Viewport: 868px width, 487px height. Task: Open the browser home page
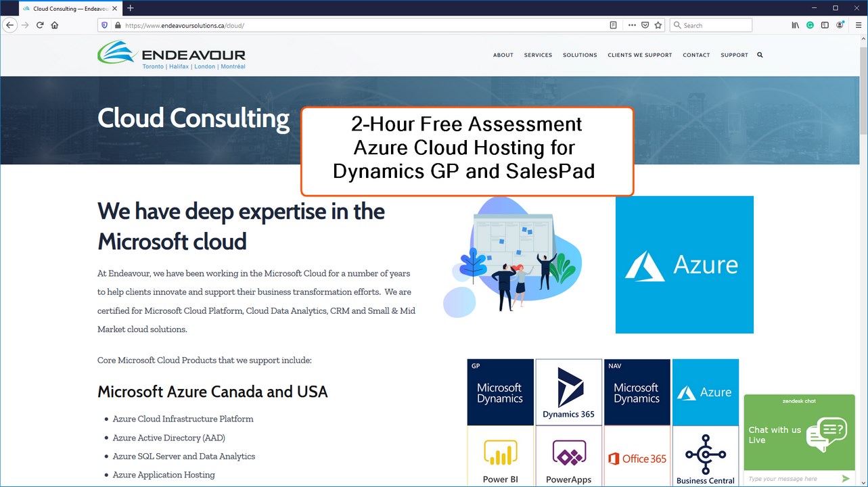click(55, 25)
